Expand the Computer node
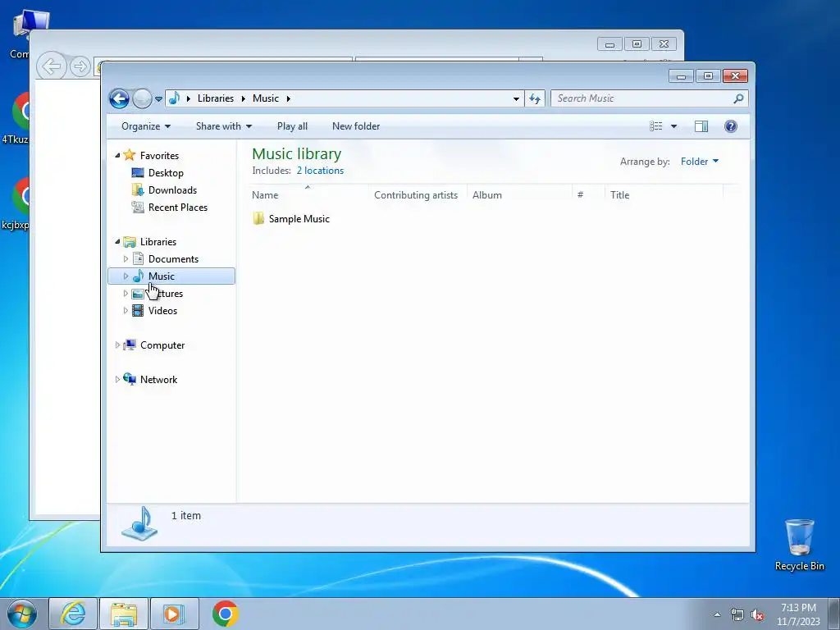This screenshot has width=840, height=630. coord(117,345)
